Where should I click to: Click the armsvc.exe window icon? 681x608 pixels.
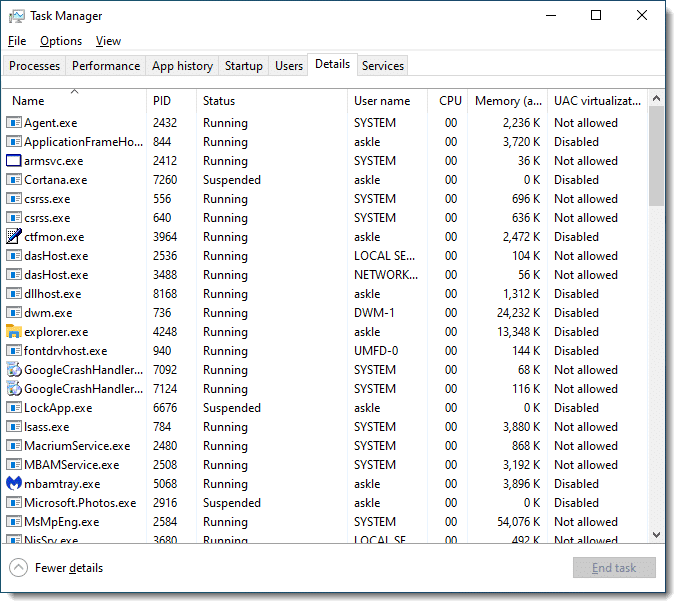(x=14, y=161)
